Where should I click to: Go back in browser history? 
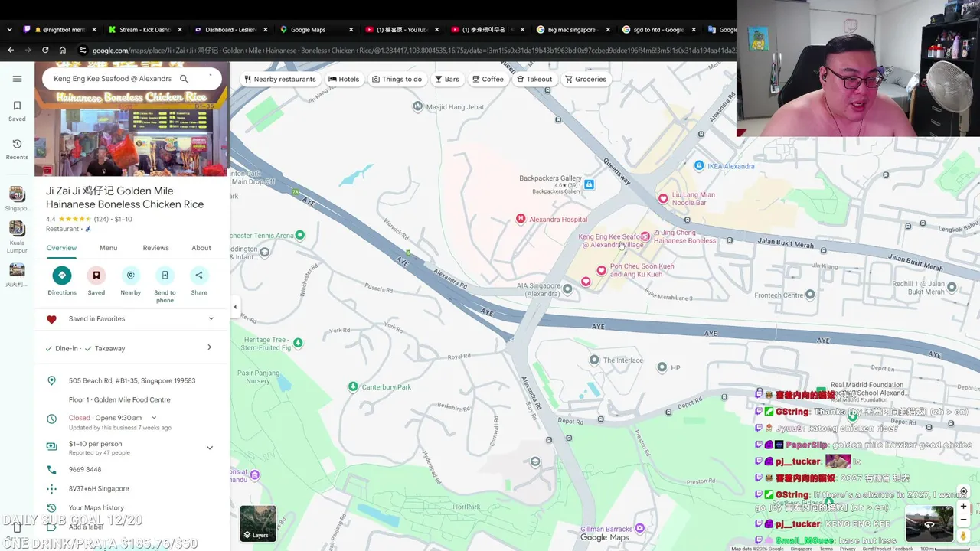pyautogui.click(x=11, y=51)
